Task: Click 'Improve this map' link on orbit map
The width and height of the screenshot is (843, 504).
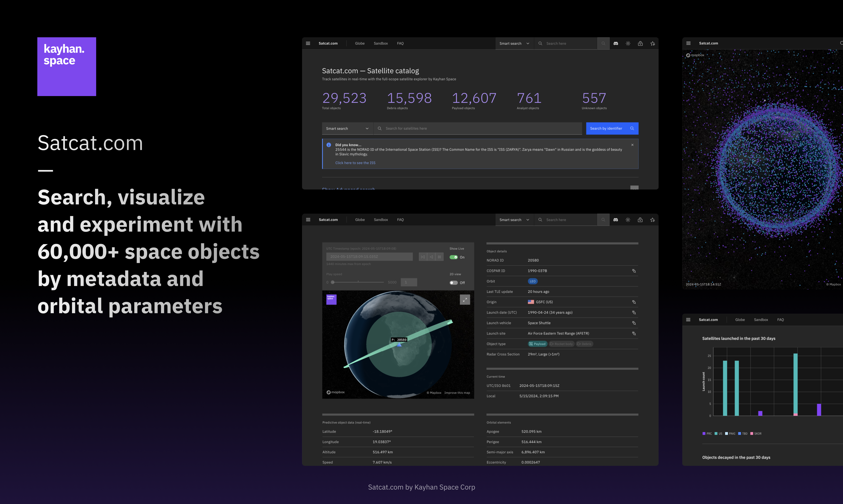Action: (457, 393)
